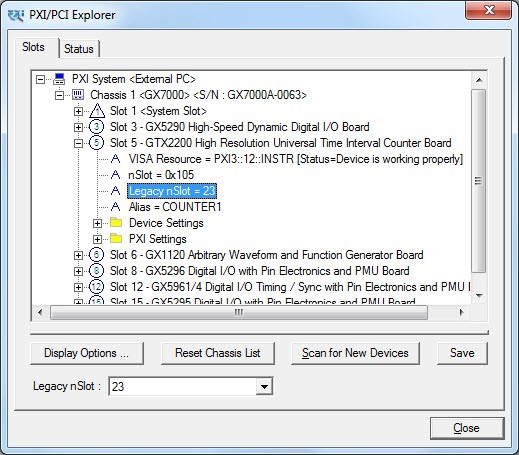Click the circled 6 icon for Slot 6
Screen dimensions: 519x455
pos(97,255)
